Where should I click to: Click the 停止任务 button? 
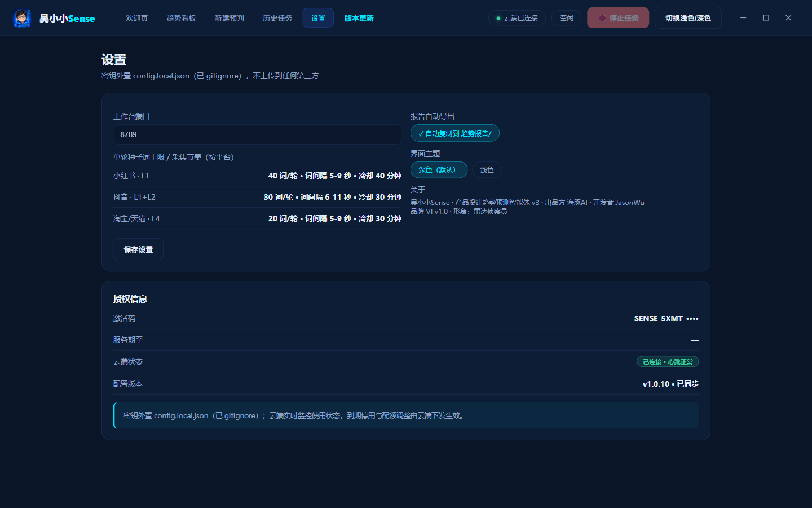point(618,18)
